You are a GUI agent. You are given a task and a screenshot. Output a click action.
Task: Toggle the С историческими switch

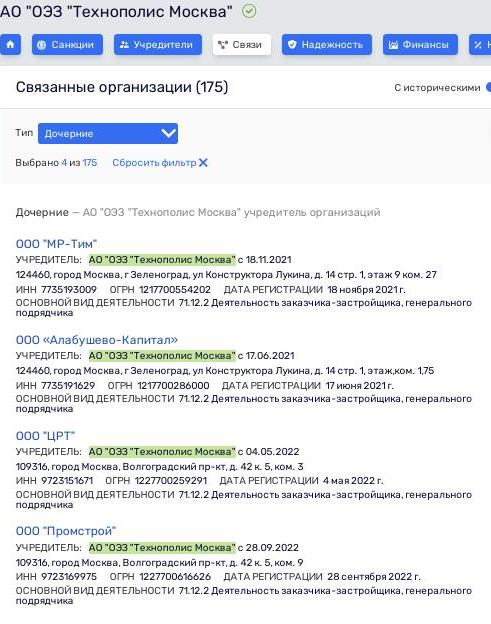488,88
